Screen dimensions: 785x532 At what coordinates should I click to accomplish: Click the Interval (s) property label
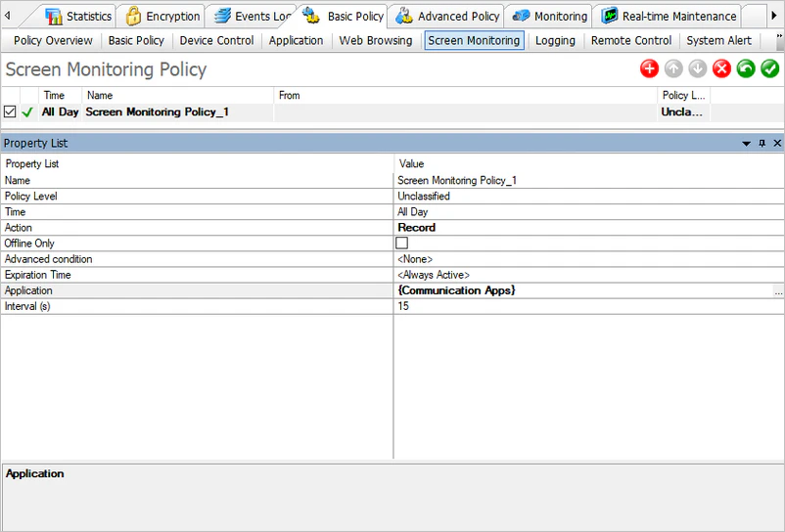click(x=27, y=306)
